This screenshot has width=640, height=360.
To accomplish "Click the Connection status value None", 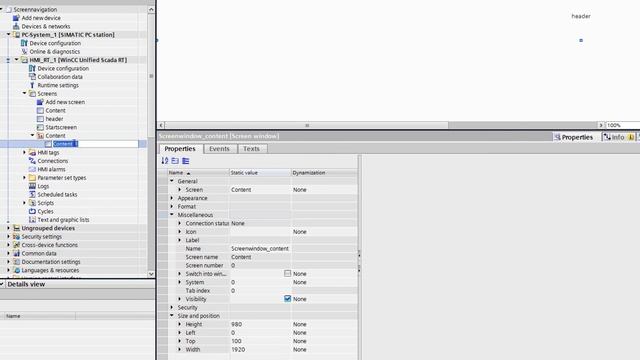I will tap(260, 223).
